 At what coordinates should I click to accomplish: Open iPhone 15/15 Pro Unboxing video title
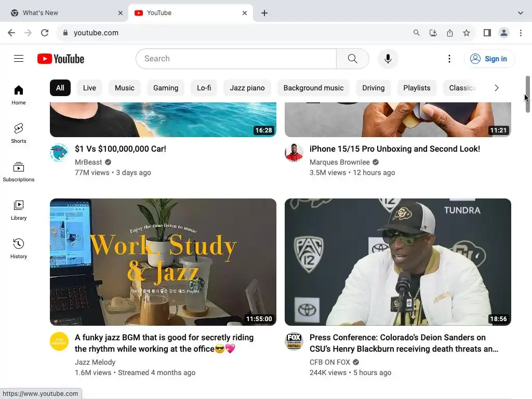coord(395,149)
